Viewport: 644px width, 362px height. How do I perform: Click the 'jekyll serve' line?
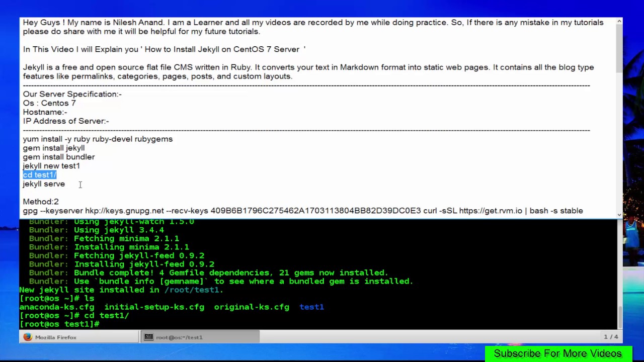pos(44,184)
